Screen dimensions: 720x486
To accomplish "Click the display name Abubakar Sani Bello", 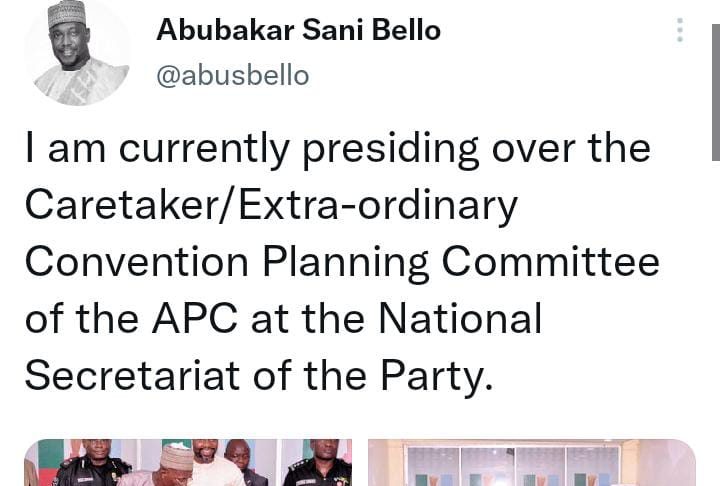I will [x=298, y=31].
